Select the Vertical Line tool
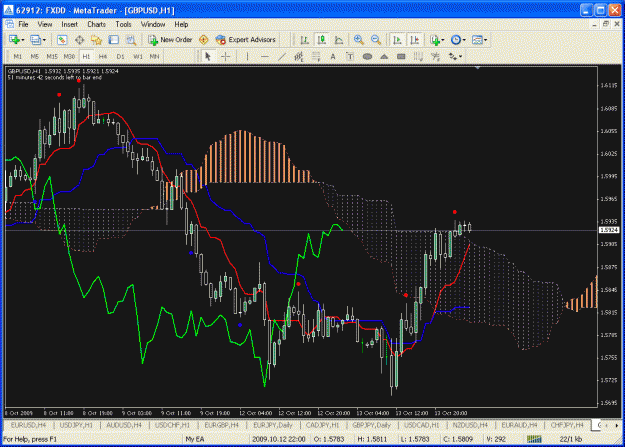Screen dimensions: 625x447 click(247, 57)
